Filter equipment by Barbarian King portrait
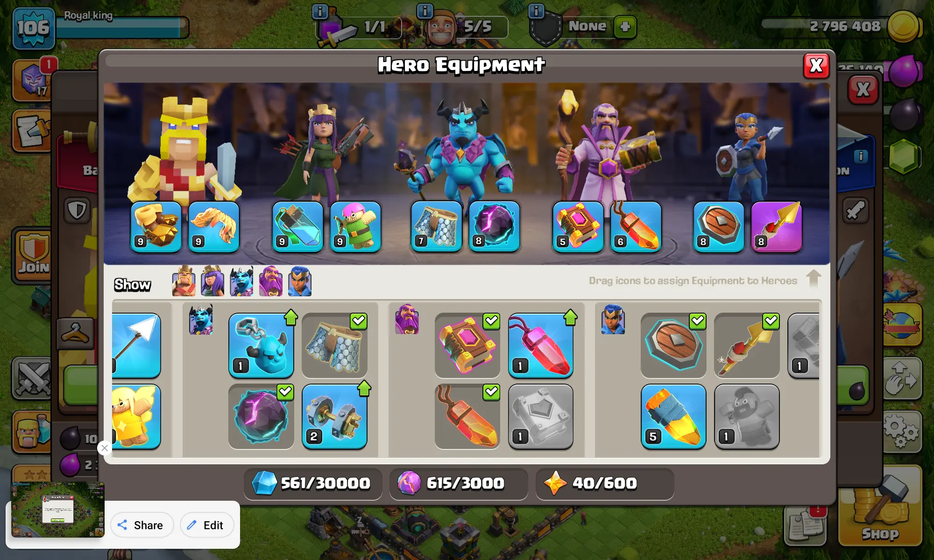The width and height of the screenshot is (934, 560). pos(184,281)
